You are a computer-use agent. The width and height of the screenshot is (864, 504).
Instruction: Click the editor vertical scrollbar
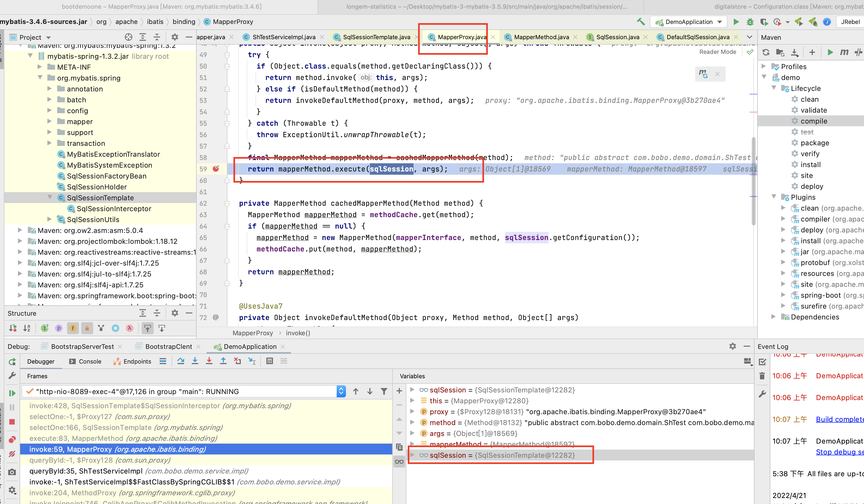[x=753, y=182]
